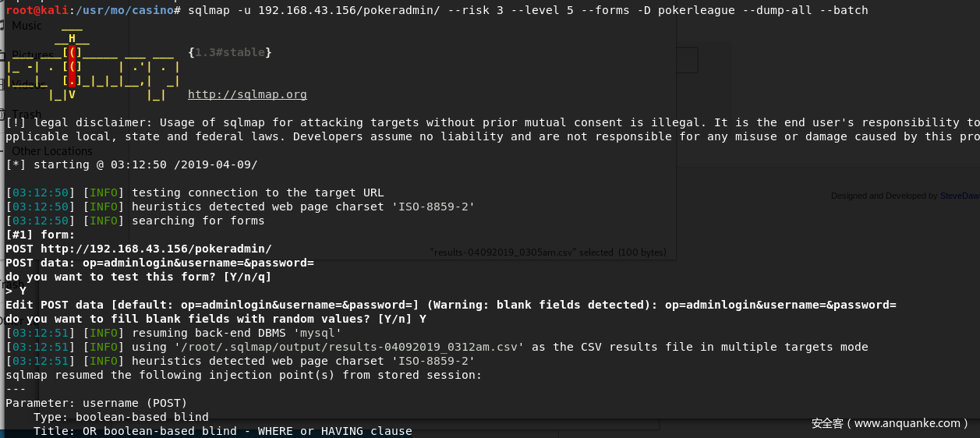
Task: Click the sqlmap command with --dump-all --batch
Action: [x=528, y=10]
